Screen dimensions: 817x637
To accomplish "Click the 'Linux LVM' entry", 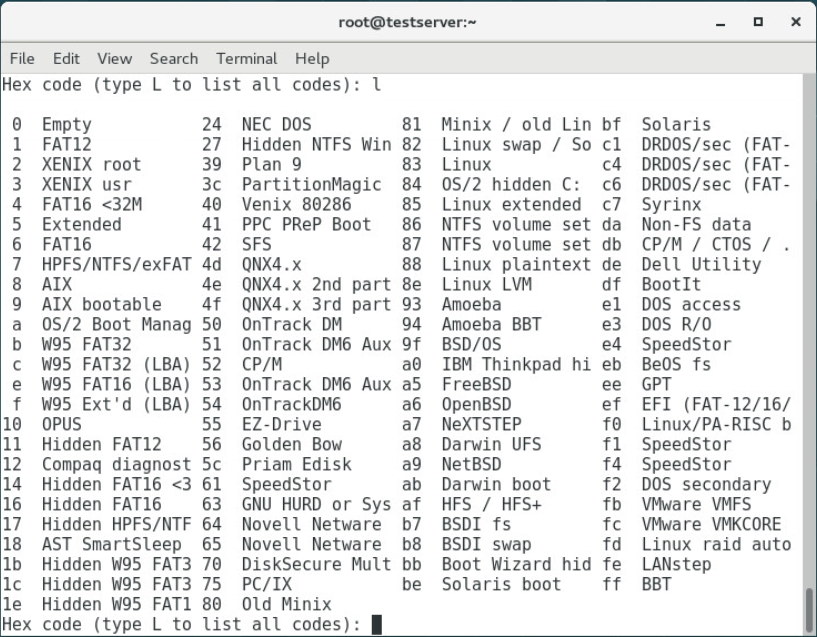I will [487, 284].
